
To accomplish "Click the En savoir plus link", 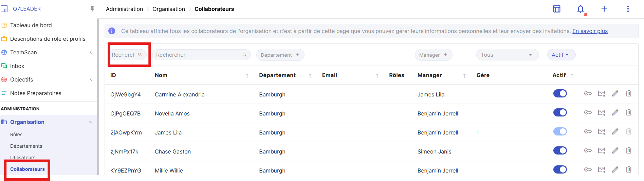I will pos(590,31).
